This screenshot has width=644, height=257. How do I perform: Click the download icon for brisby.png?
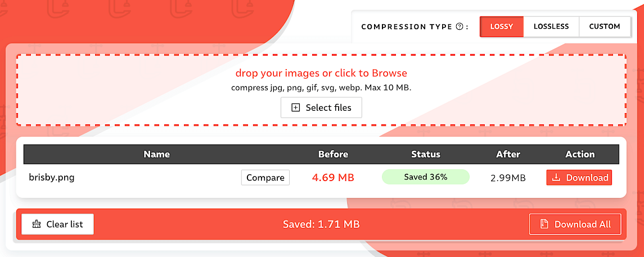pyautogui.click(x=556, y=178)
